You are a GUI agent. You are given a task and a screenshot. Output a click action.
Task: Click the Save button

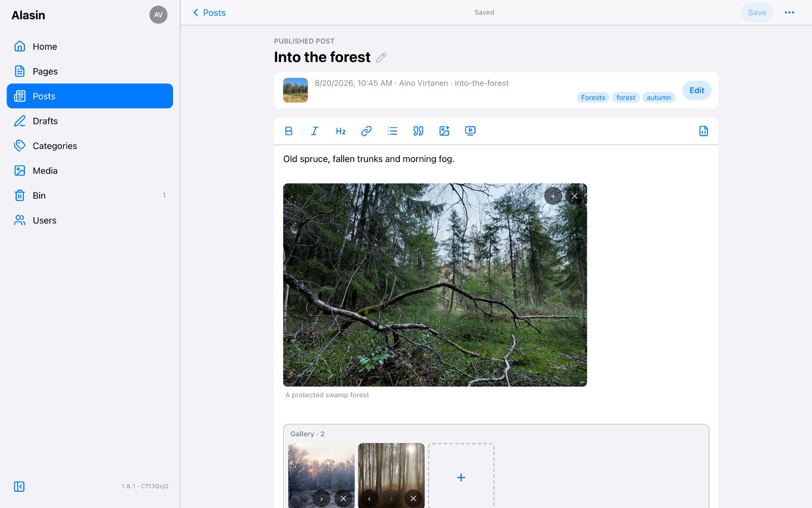(x=757, y=13)
